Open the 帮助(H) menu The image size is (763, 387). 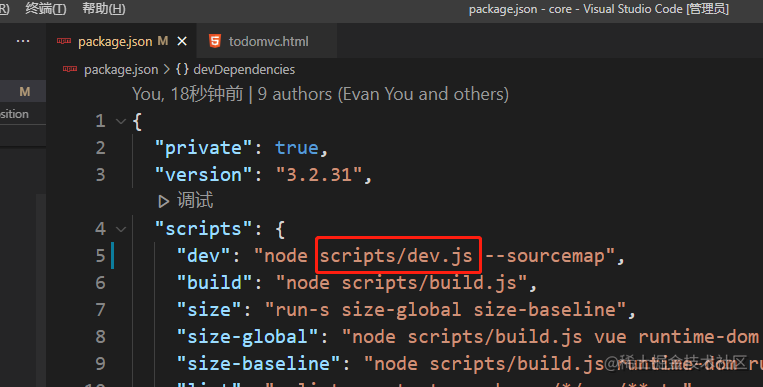tap(104, 8)
